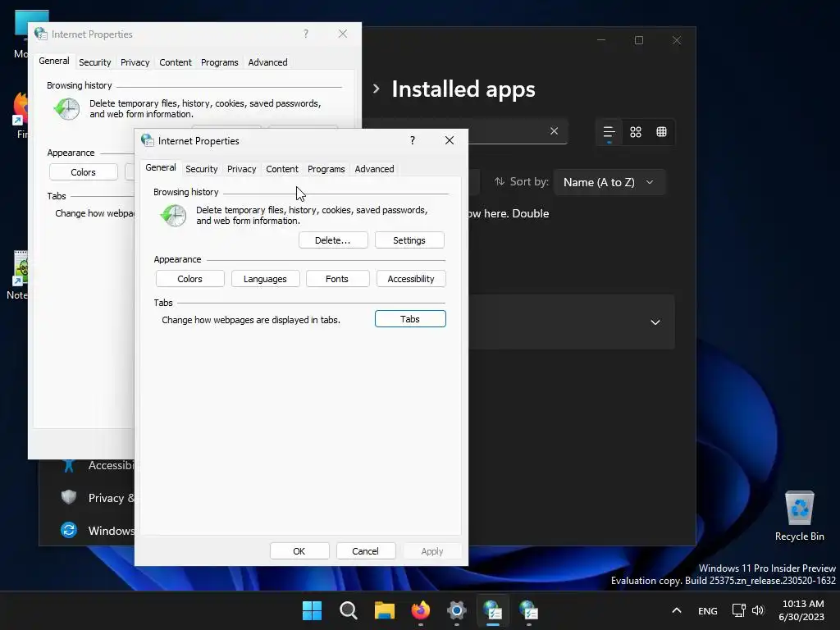The image size is (840, 630).
Task: Click the Privacy shield icon in sidebar
Action: (x=69, y=497)
